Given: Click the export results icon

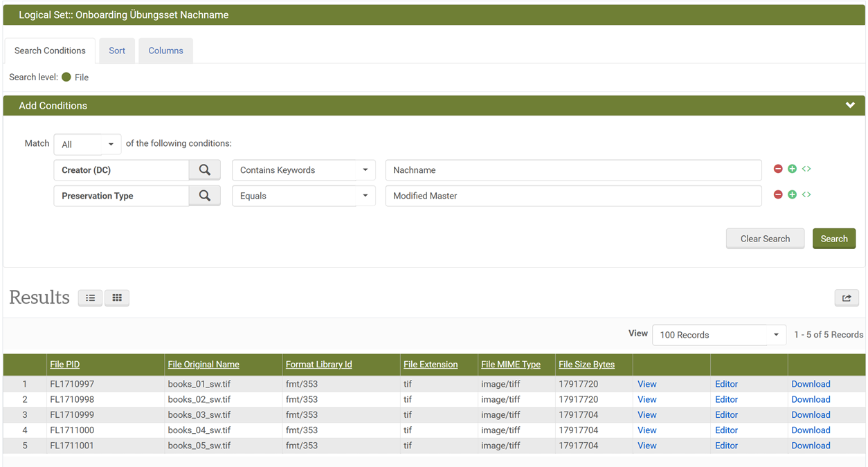Looking at the screenshot, I should pos(847,298).
